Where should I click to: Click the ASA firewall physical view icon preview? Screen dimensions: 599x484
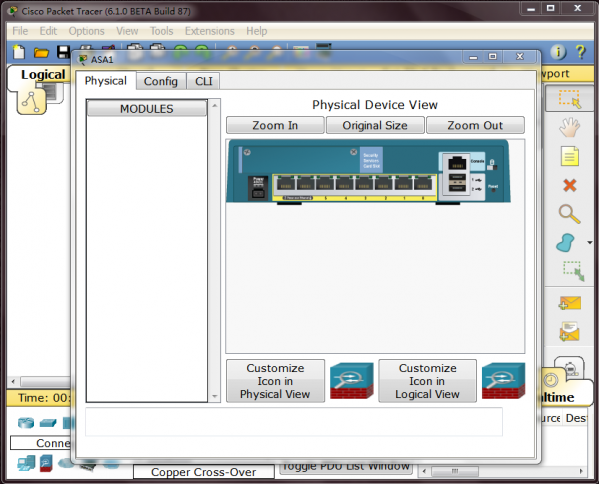point(351,381)
